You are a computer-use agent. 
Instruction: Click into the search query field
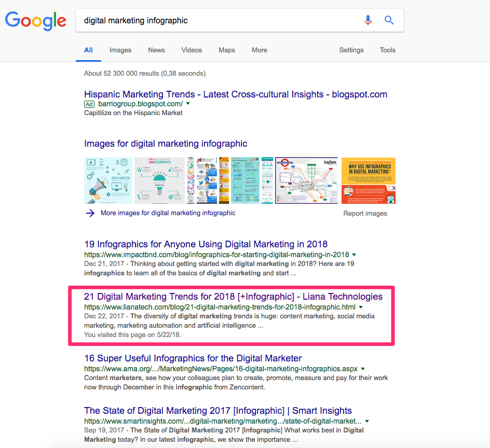(x=218, y=21)
